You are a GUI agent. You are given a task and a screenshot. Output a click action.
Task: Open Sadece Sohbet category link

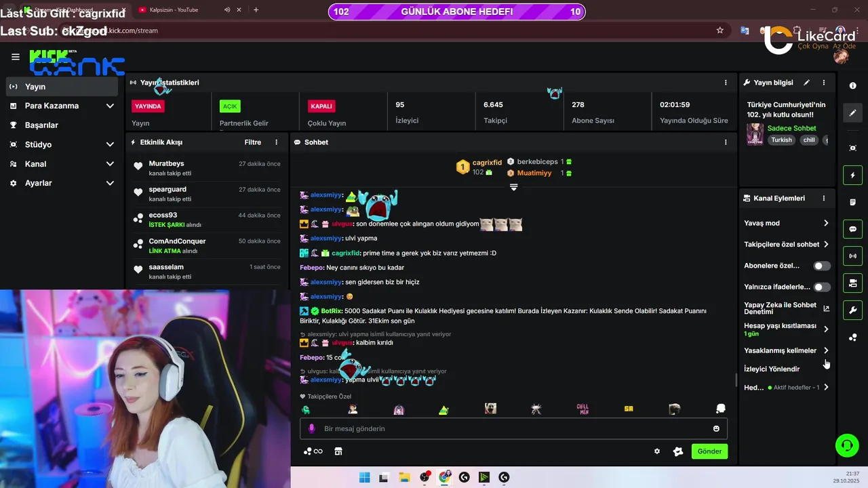click(x=791, y=128)
